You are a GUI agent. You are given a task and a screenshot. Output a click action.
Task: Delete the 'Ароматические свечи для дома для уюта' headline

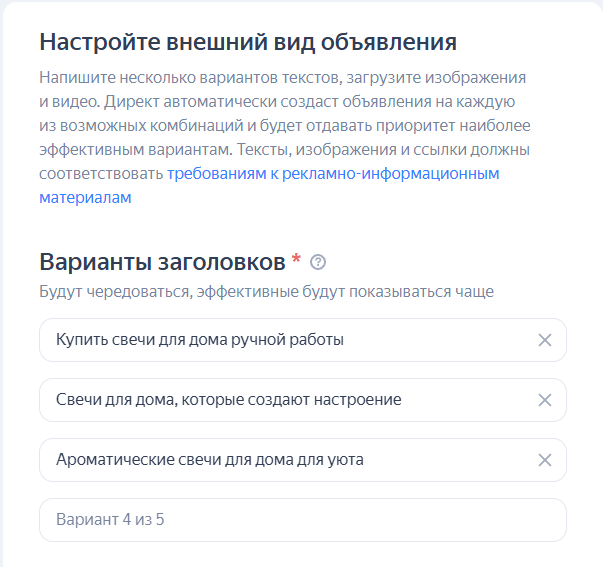click(545, 460)
